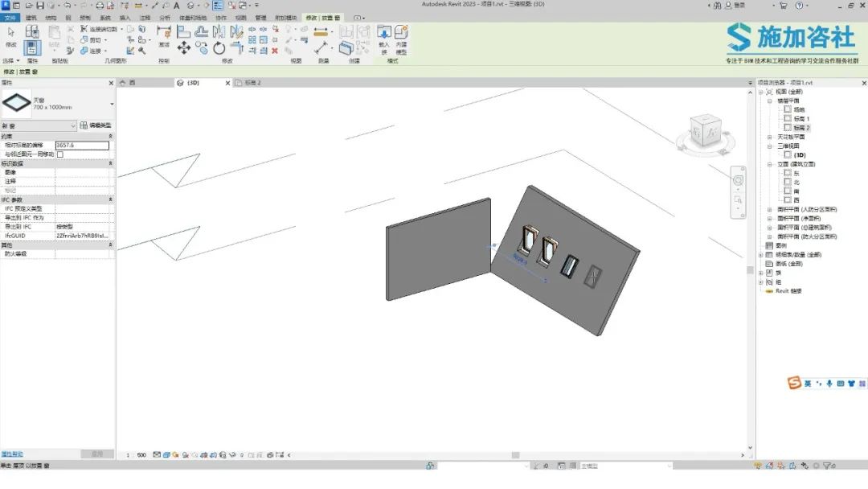Click the horizontal scrollbar thumb below the view
Screen dimensions: 868x489
tap(515, 455)
